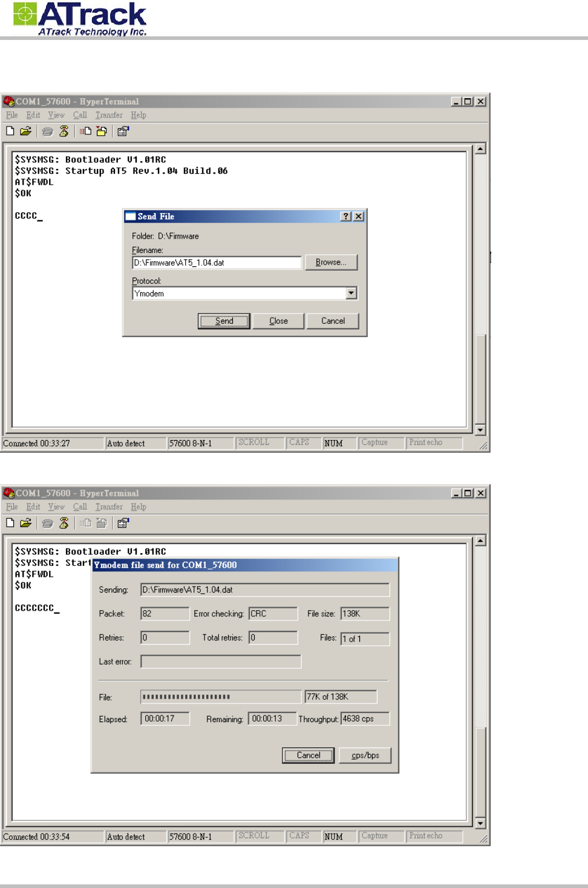Open the Help menu in the Ymodem transfer window
This screenshot has height=888, width=588.
(139, 507)
